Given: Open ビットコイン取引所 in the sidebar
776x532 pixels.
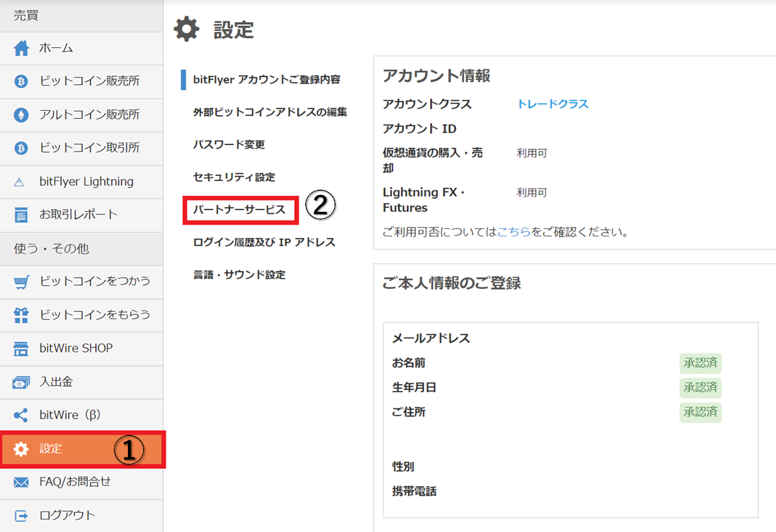Looking at the screenshot, I should tap(81, 149).
